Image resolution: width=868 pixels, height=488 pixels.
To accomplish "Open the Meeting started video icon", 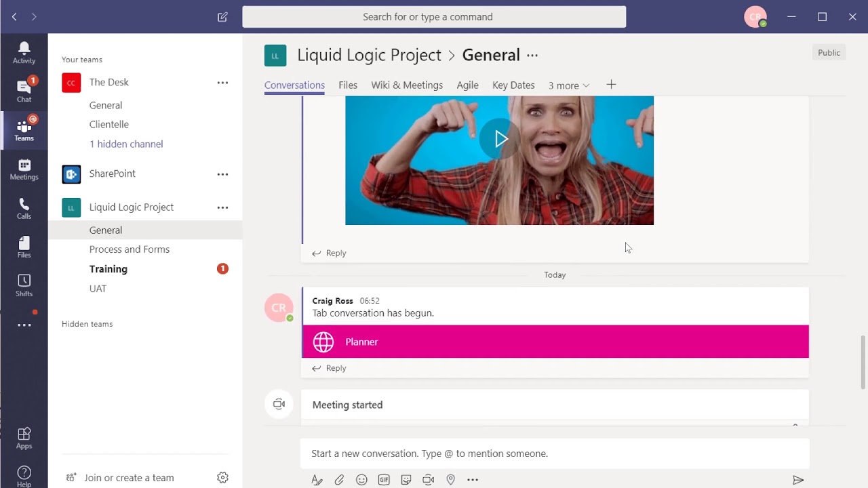I will (x=279, y=404).
